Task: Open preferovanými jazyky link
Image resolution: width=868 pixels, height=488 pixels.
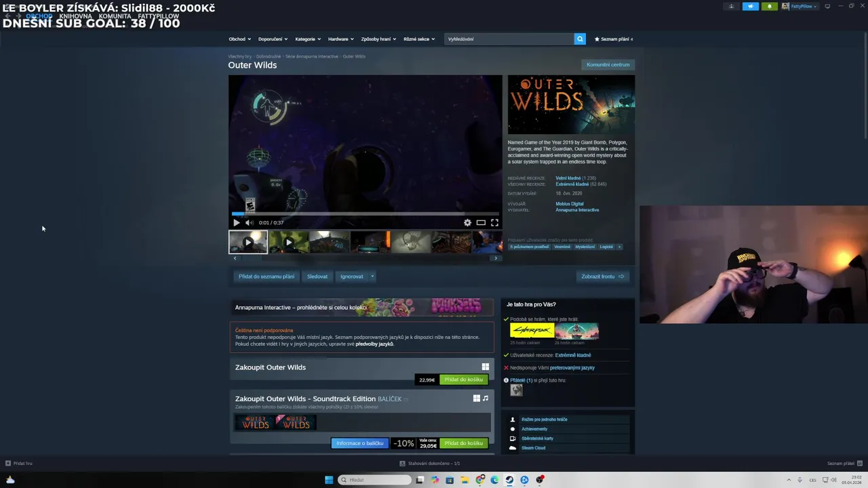Action: click(x=572, y=368)
